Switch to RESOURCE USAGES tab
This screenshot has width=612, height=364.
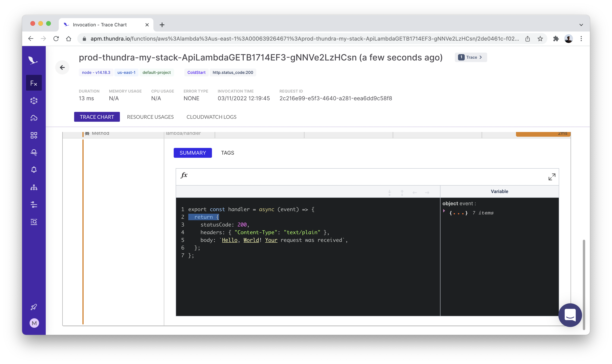tap(150, 117)
